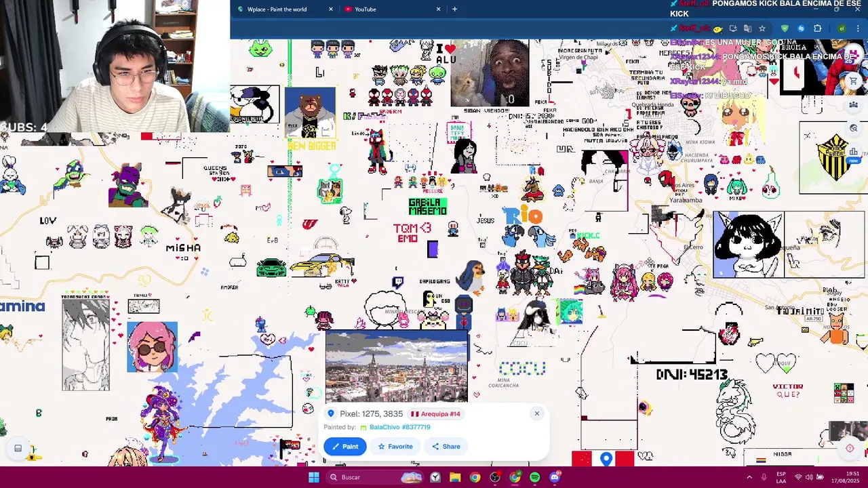Open the Wplace store cart button
Image resolution: width=868 pixels, height=488 pixels.
[854, 81]
